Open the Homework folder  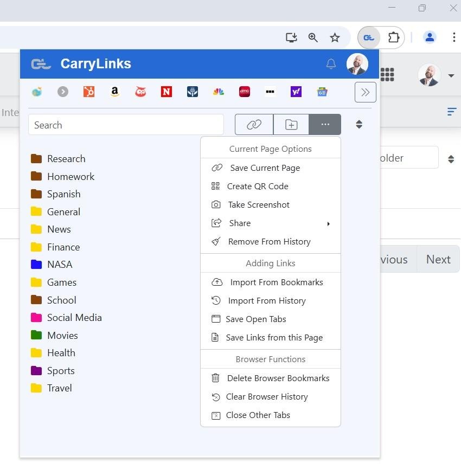click(x=62, y=176)
